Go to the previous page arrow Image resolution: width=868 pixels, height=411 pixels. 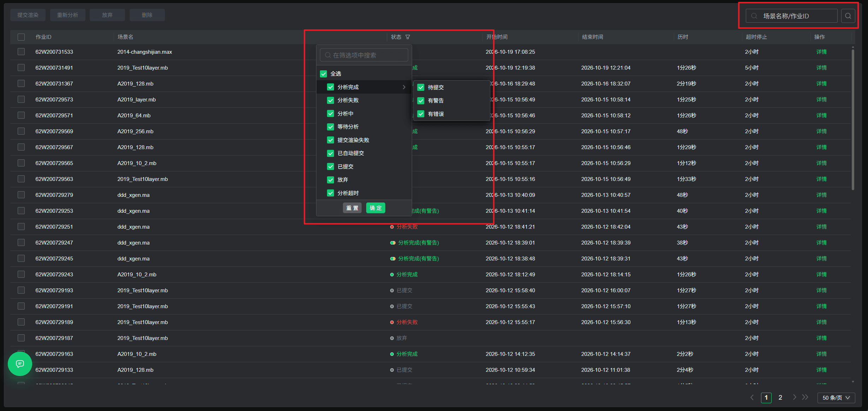(752, 398)
